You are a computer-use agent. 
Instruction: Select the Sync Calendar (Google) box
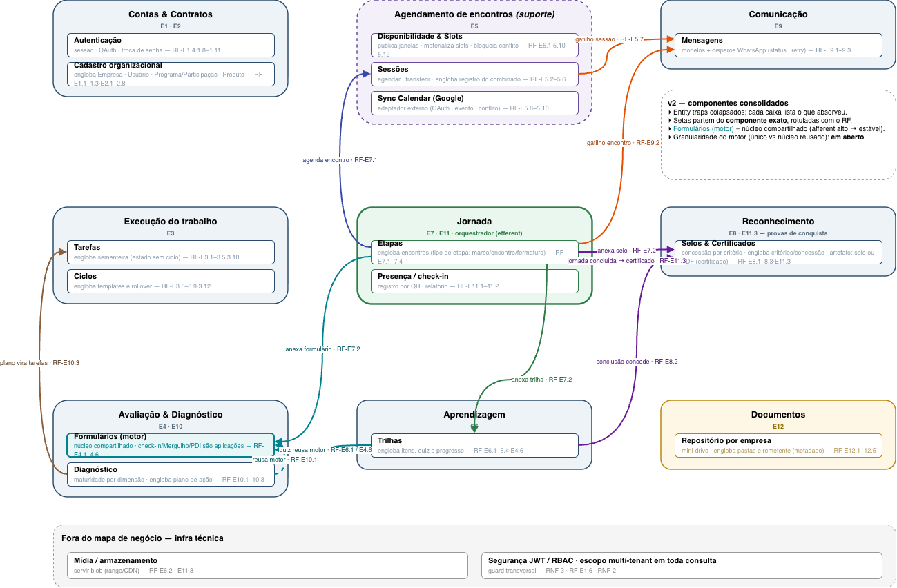coord(474,103)
